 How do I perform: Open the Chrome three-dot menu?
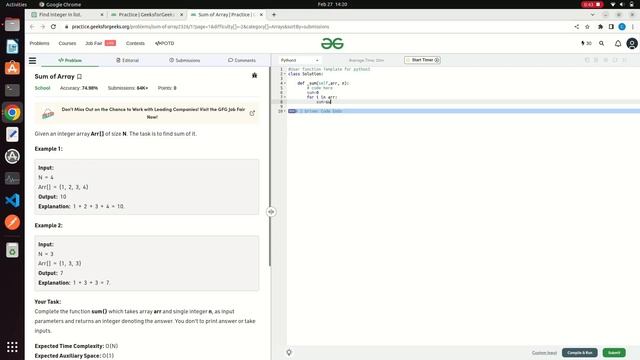click(x=633, y=27)
